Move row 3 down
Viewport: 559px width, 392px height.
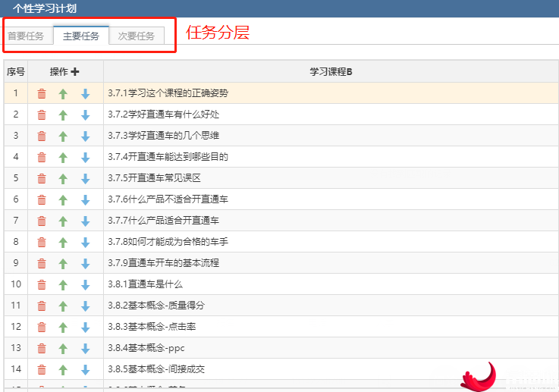pos(85,136)
